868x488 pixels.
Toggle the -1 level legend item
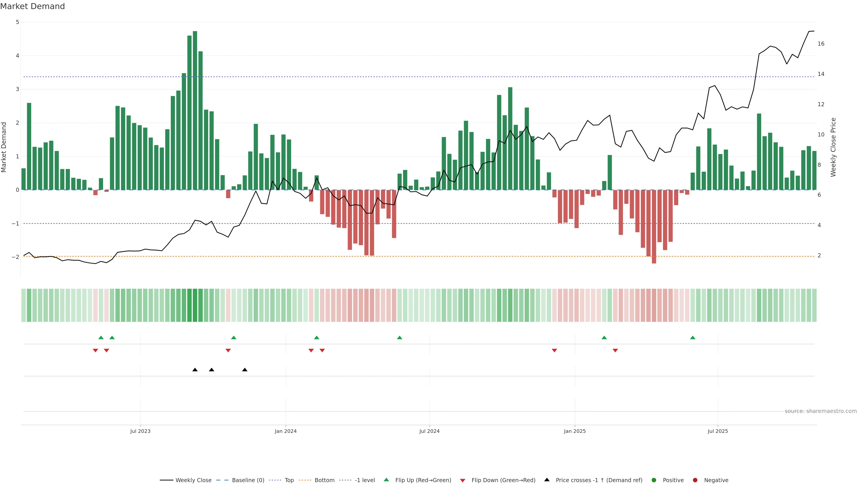click(x=365, y=480)
